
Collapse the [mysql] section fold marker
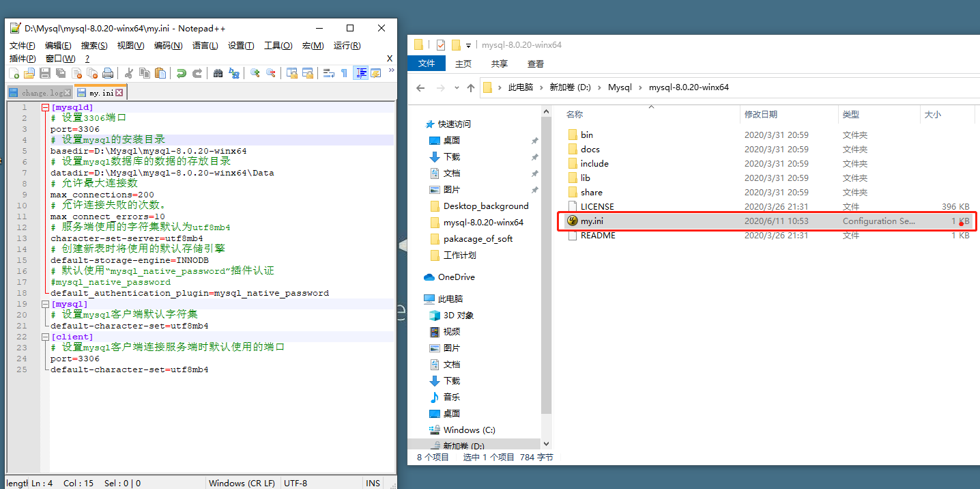pyautogui.click(x=45, y=304)
